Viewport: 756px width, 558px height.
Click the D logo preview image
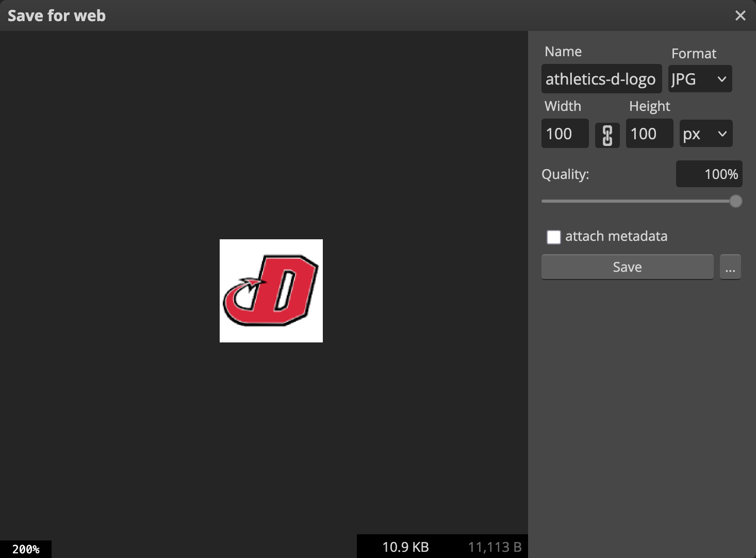[271, 291]
